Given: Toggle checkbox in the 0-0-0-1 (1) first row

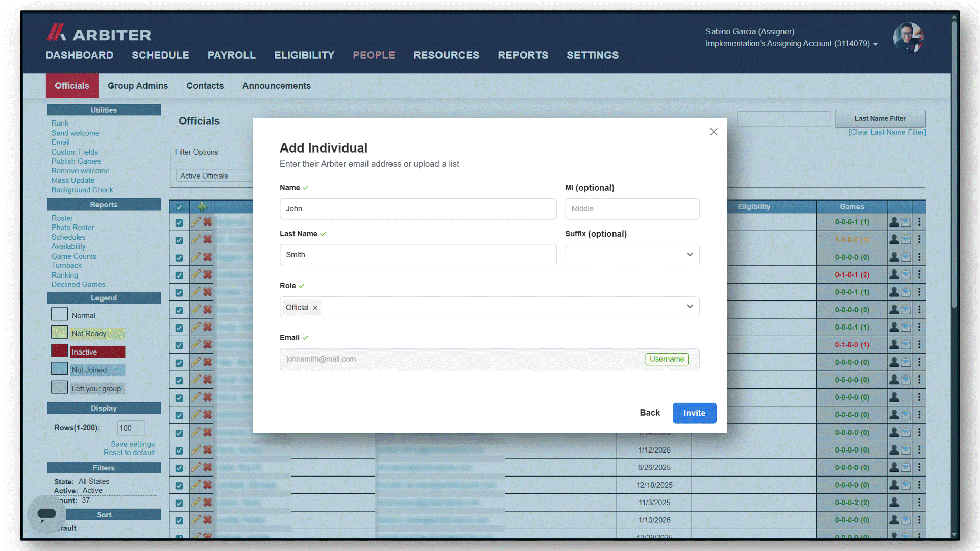Looking at the screenshot, I should pos(179,222).
